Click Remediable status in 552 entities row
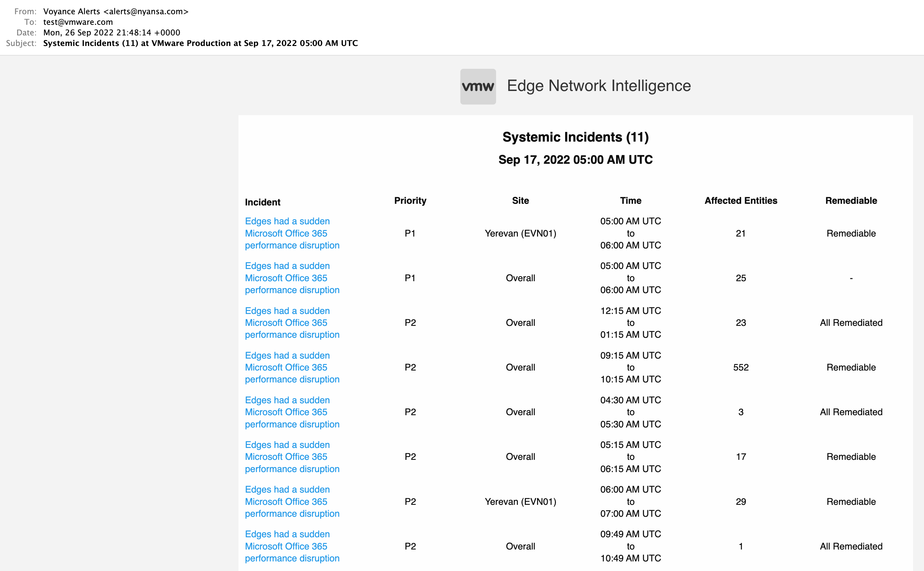Viewport: 924px width, 571px height. (851, 368)
